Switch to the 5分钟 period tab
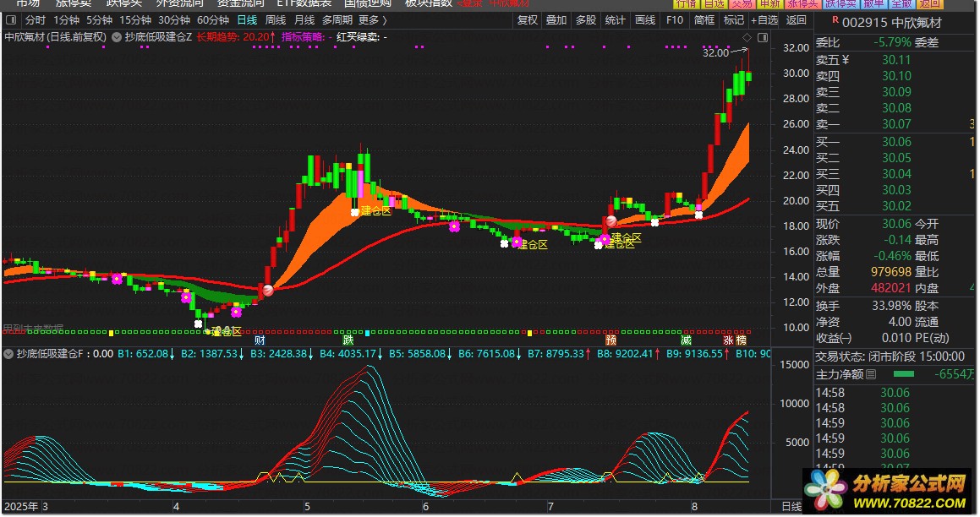 [100, 20]
